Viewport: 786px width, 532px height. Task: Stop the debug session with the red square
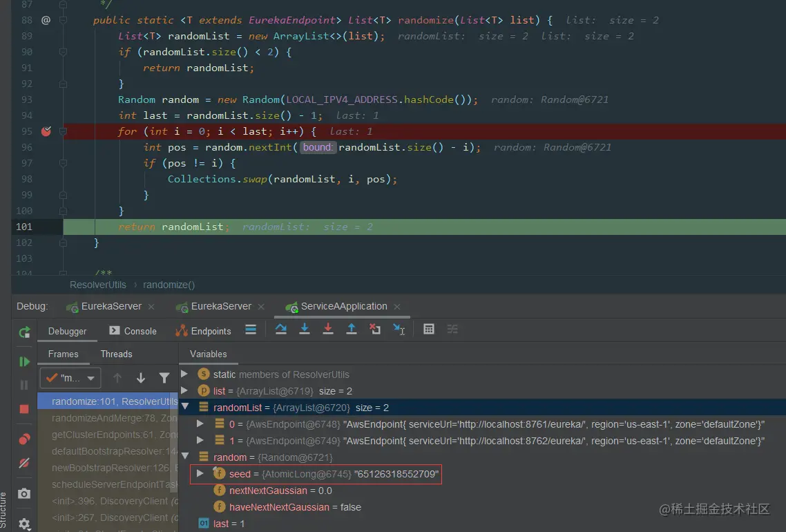coord(24,409)
